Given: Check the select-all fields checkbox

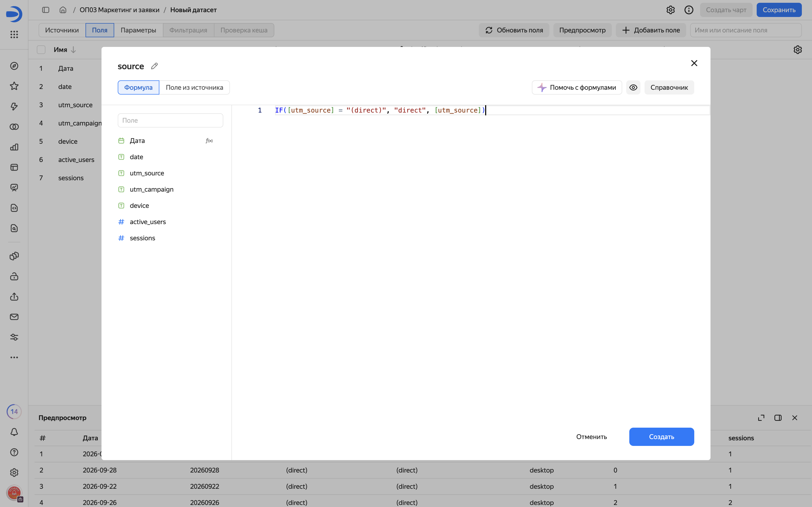Looking at the screenshot, I should pos(41,50).
